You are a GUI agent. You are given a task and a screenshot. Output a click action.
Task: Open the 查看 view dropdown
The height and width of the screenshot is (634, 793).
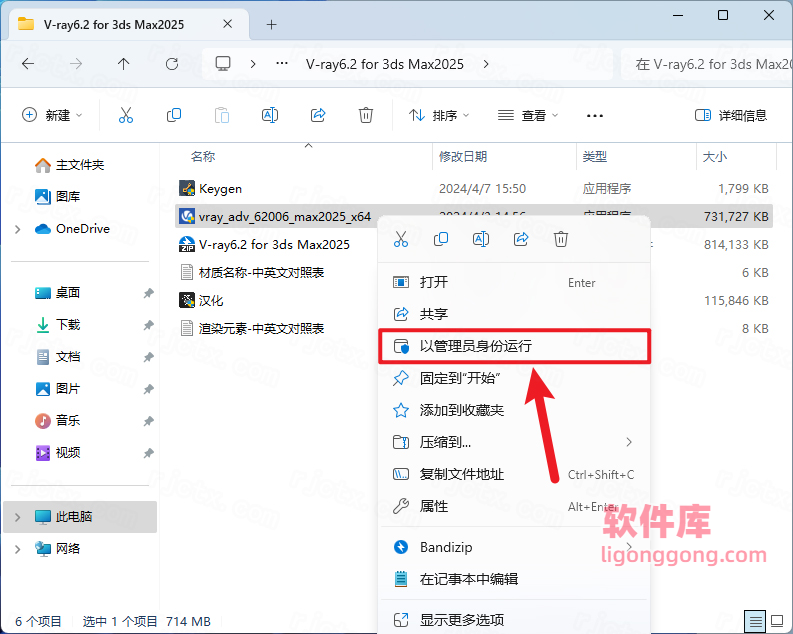coord(527,115)
